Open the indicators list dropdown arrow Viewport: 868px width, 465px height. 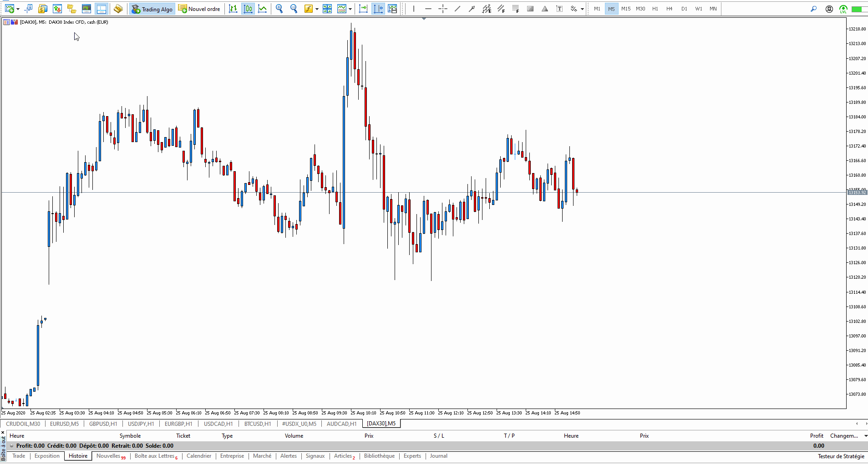(x=317, y=9)
